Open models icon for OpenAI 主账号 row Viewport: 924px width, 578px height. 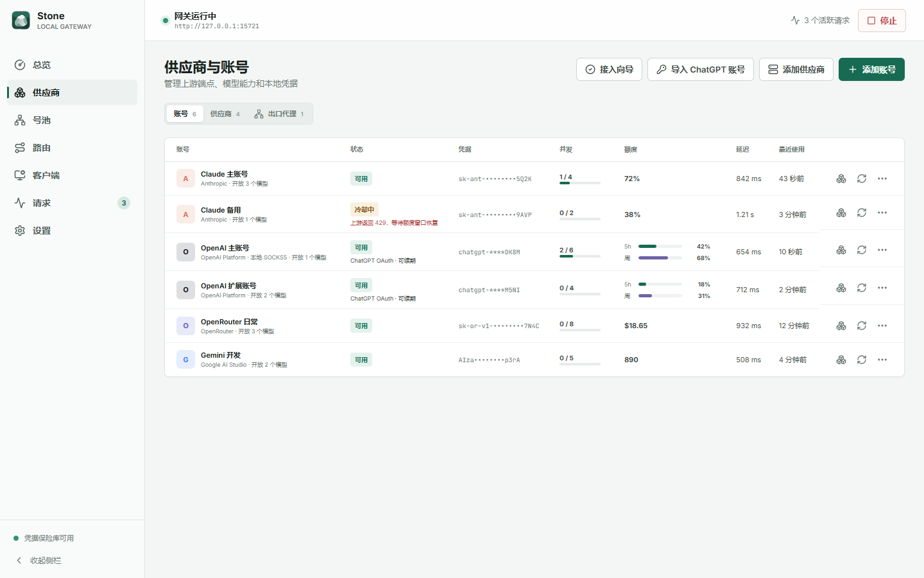tap(841, 250)
